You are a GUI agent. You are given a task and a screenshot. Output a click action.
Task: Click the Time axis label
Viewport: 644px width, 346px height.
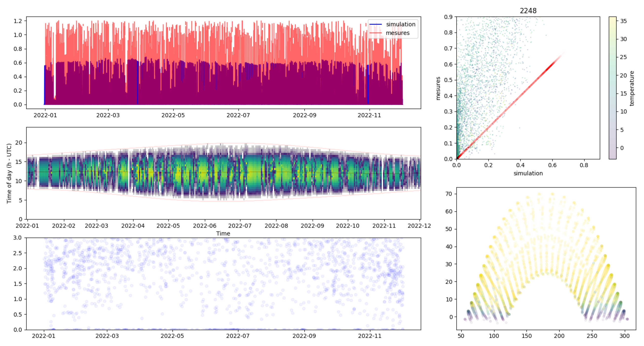223,234
